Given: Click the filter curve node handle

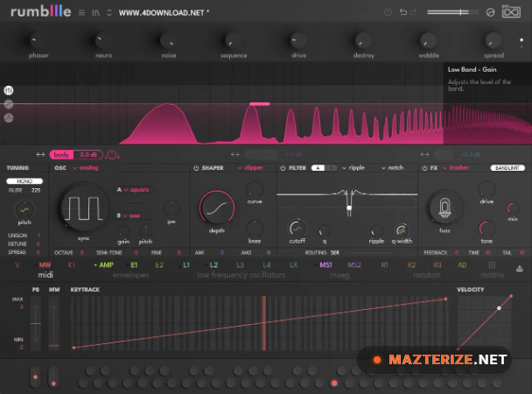Looking at the screenshot, I should [349, 208].
